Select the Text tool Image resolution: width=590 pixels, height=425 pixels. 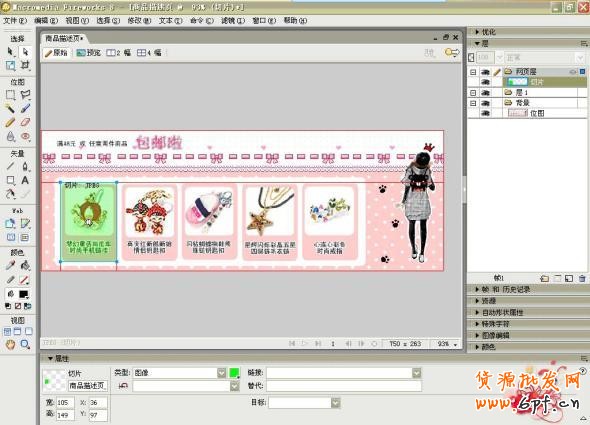point(25,180)
